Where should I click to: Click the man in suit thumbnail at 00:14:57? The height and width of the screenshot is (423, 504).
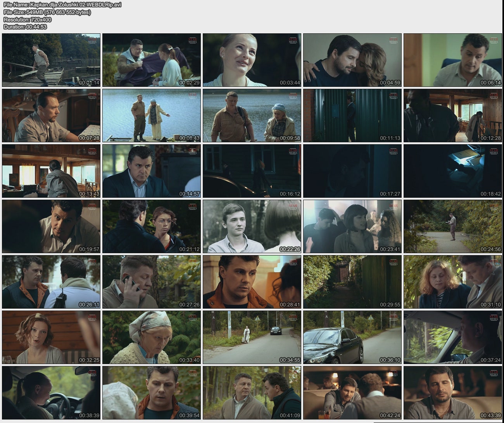pyautogui.click(x=152, y=171)
